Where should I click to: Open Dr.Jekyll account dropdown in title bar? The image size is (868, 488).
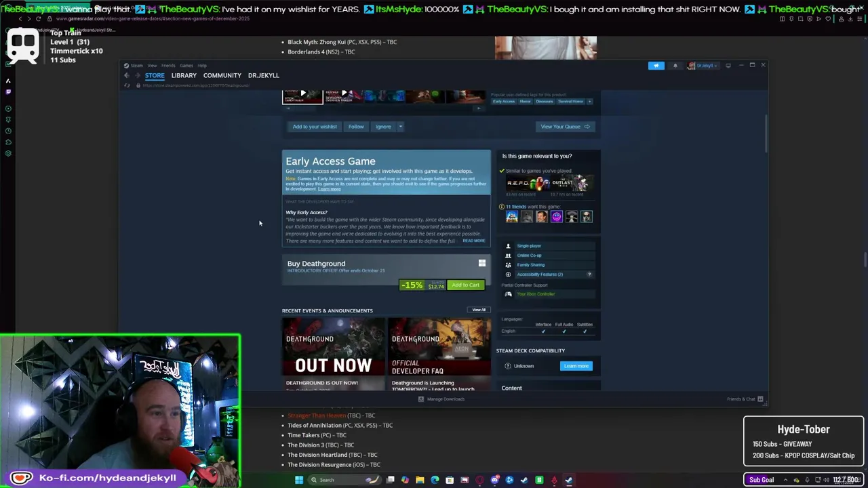(x=703, y=66)
